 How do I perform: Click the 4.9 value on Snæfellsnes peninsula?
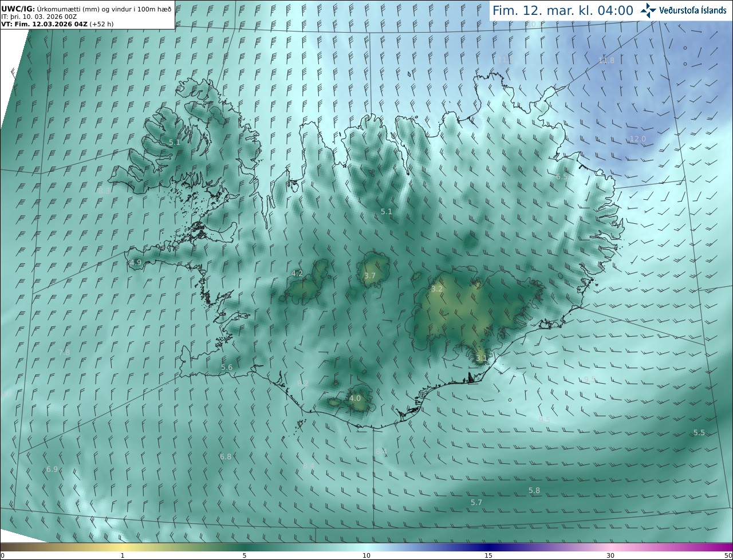(x=136, y=262)
